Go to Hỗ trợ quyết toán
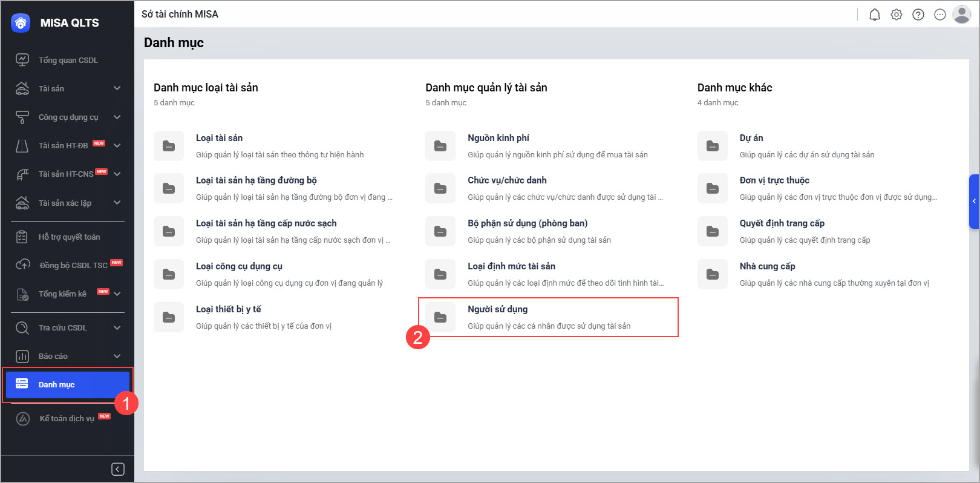The width and height of the screenshot is (980, 483). [69, 237]
